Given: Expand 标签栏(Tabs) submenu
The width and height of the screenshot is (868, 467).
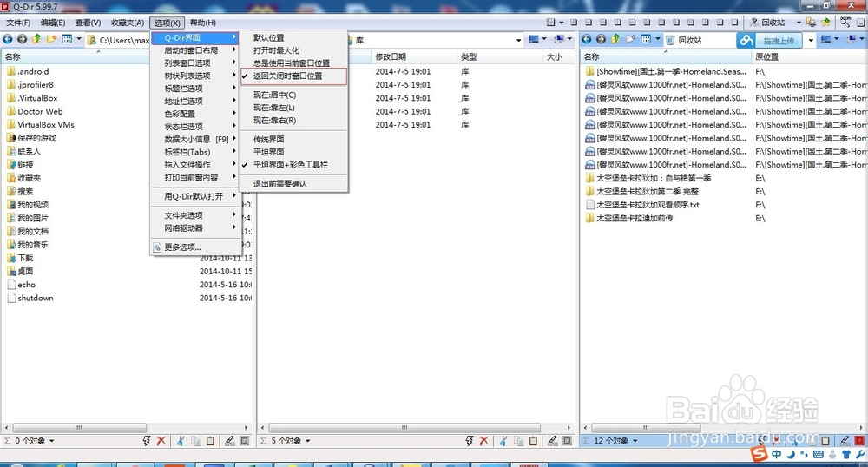Looking at the screenshot, I should coord(194,152).
